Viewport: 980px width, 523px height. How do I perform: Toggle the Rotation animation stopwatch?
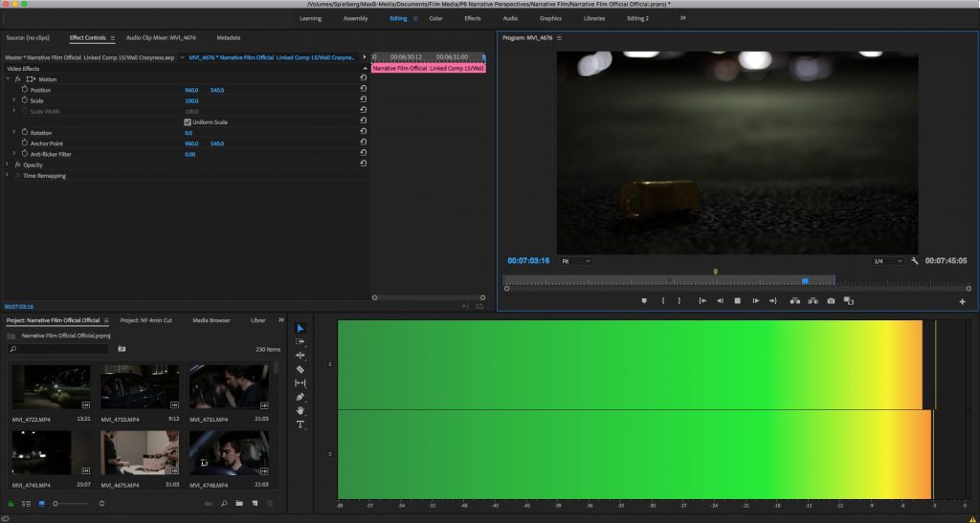pyautogui.click(x=25, y=133)
